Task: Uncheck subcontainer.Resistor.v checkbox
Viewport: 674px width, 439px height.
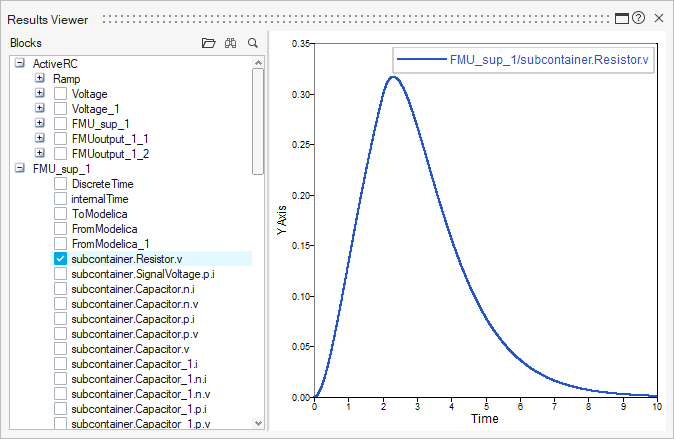Action: [x=61, y=259]
